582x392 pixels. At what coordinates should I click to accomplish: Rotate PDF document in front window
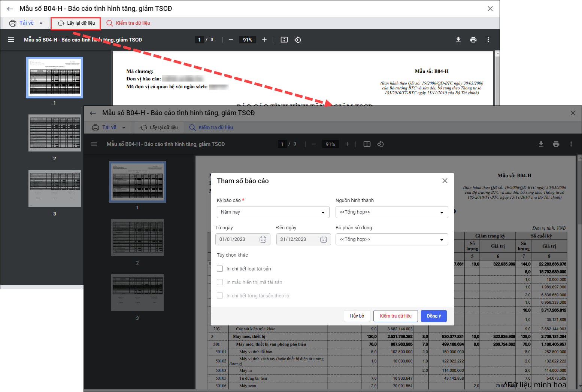pyautogui.click(x=381, y=144)
